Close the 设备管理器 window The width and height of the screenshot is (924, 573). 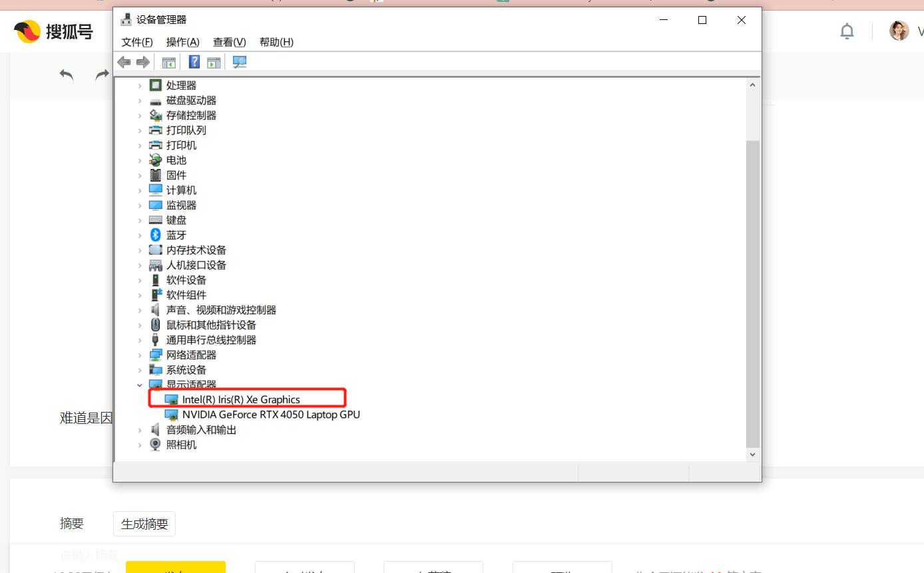[x=742, y=20]
